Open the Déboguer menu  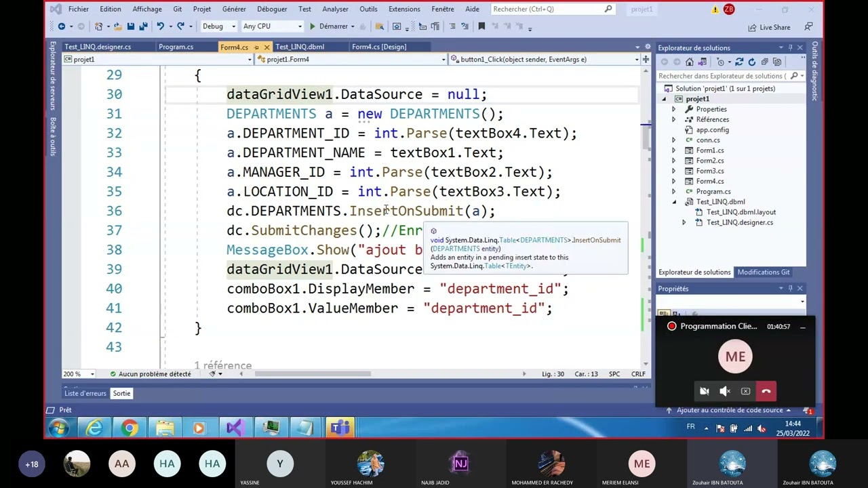(x=271, y=9)
